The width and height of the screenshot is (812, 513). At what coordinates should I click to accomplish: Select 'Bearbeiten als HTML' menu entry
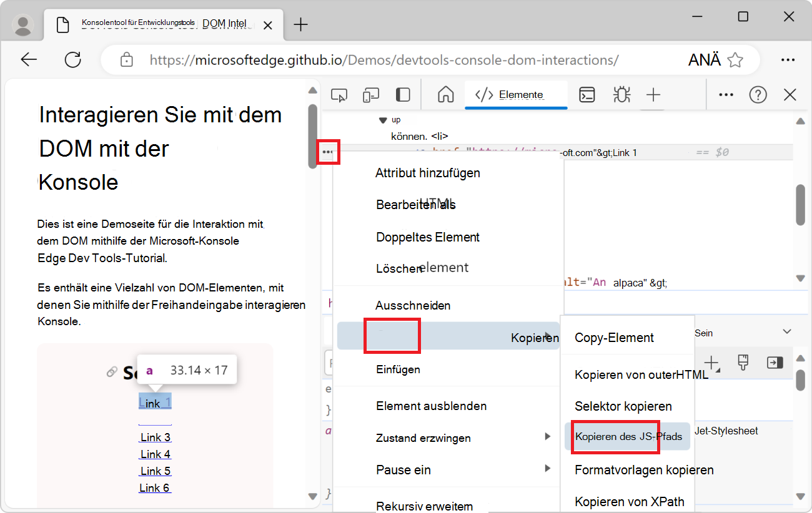click(416, 205)
